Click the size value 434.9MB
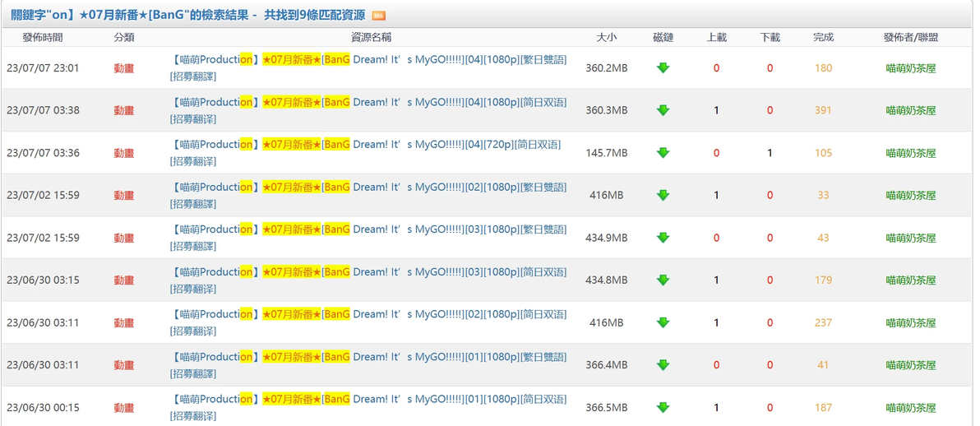 point(606,238)
